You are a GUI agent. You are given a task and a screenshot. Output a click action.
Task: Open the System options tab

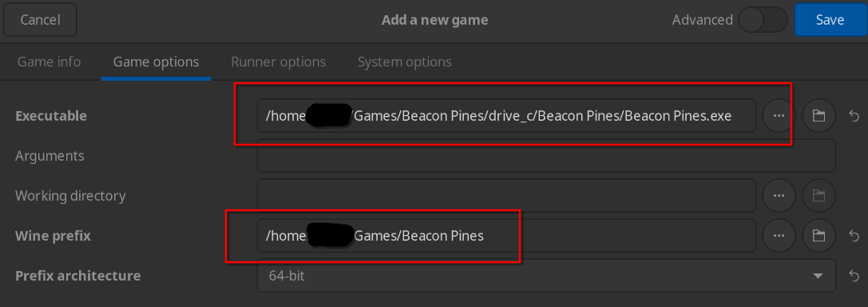tap(405, 62)
